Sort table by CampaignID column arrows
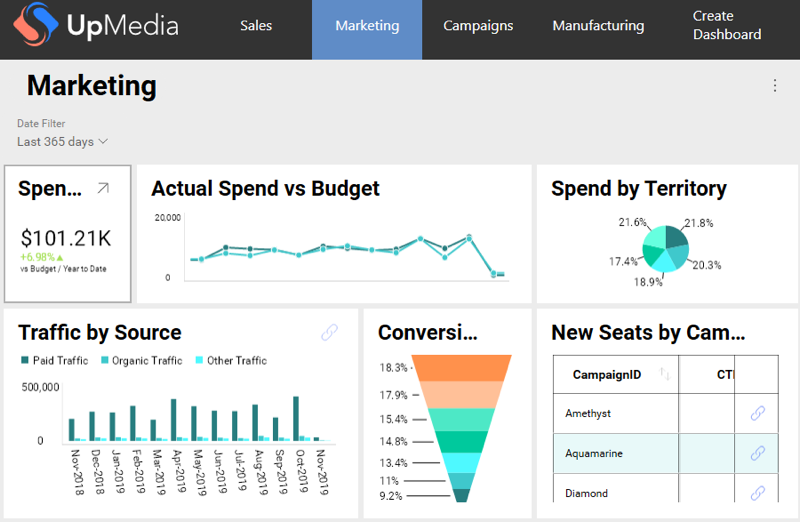800x522 pixels. 665,375
